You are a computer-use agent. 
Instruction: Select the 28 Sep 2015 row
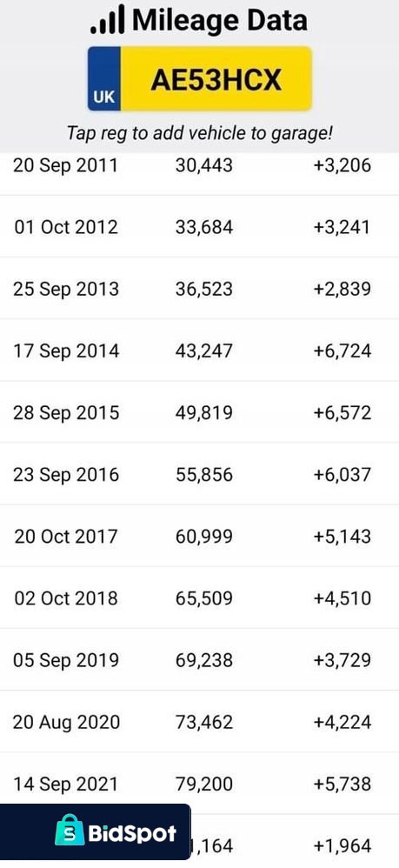coord(199,413)
